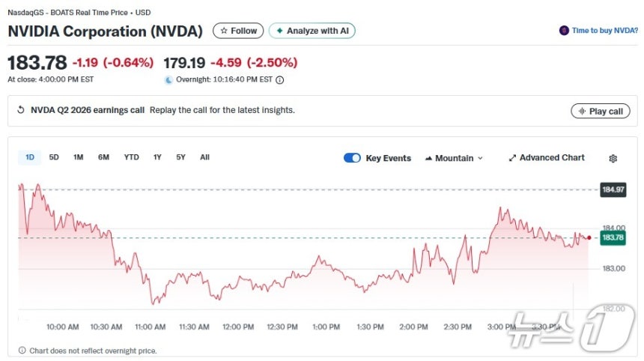Open the Advanced Chart view
Viewport: 644px width, 361px height.
(547, 158)
